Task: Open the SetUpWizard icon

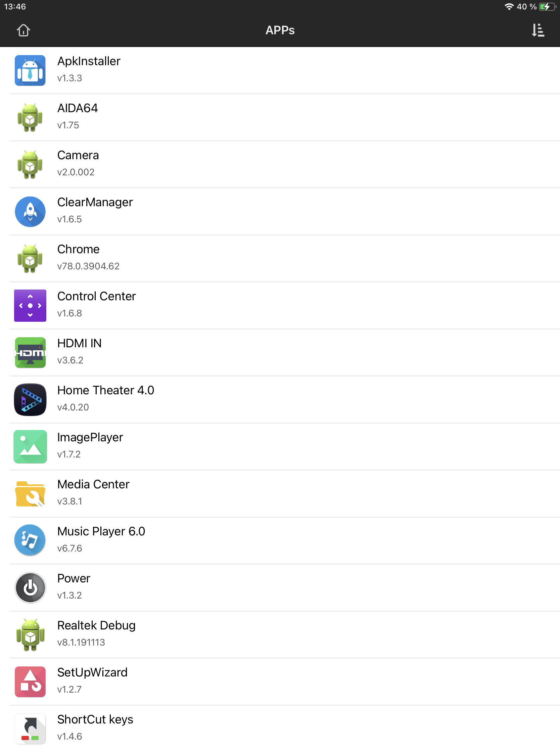Action: pos(30,682)
